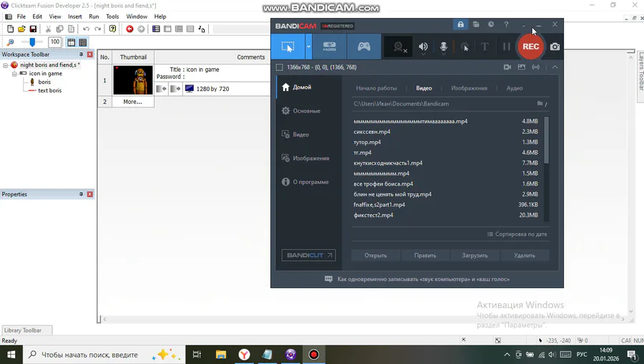The image size is (644, 364).
Task: Pin the Workspace Toolbar panel
Action: (x=81, y=54)
